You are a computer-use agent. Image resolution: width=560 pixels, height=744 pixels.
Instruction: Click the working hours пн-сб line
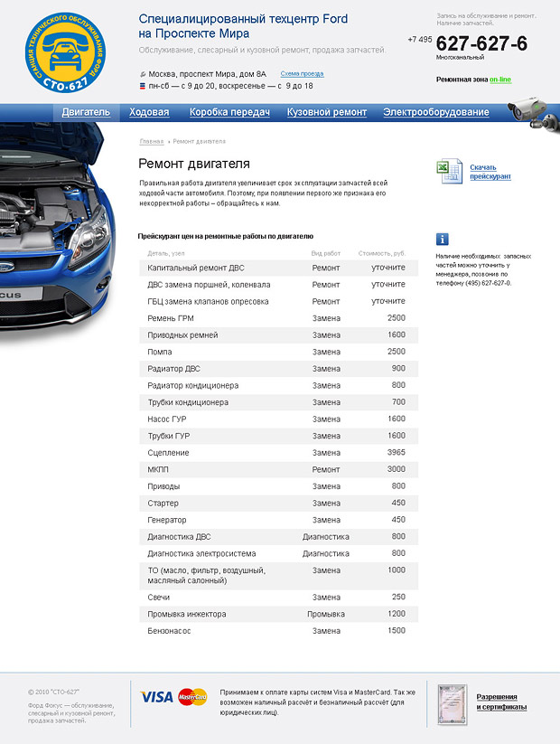tap(230, 86)
